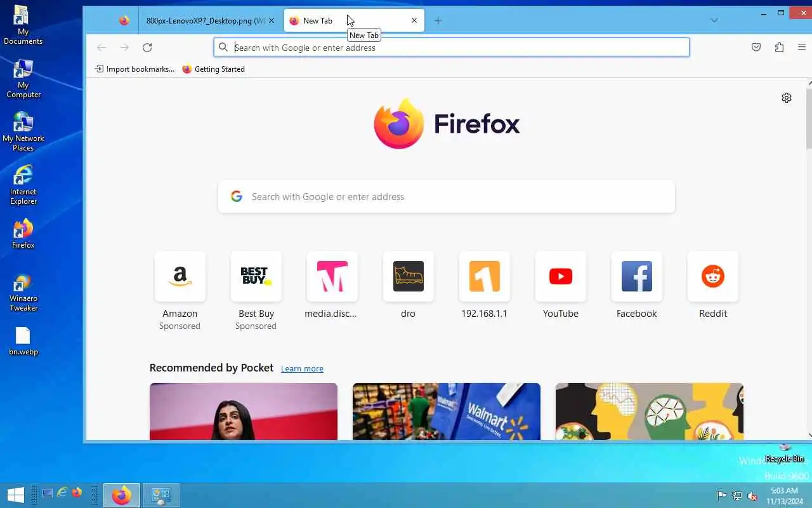This screenshot has height=508, width=812.
Task: Select My Computer desktop icon
Action: 23,79
